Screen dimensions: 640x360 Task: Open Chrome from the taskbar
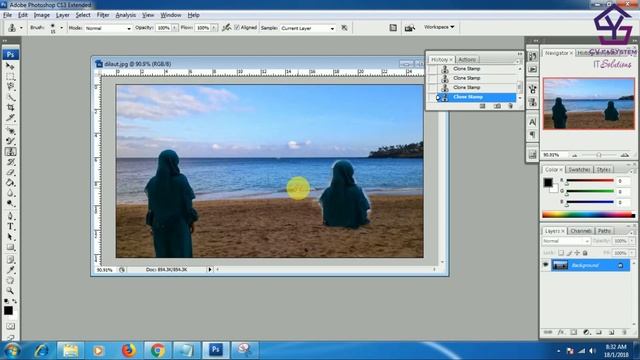(x=158, y=350)
